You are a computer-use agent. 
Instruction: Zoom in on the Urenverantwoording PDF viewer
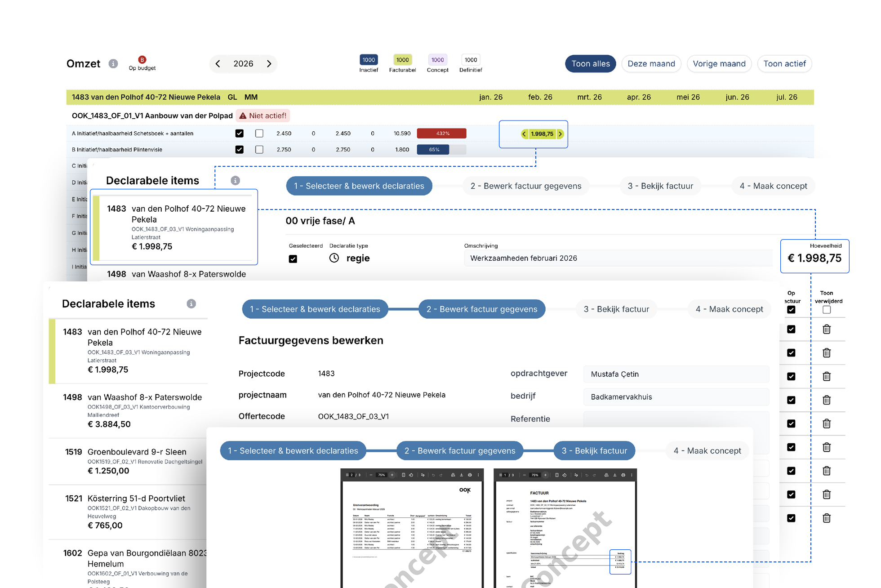pos(392,475)
